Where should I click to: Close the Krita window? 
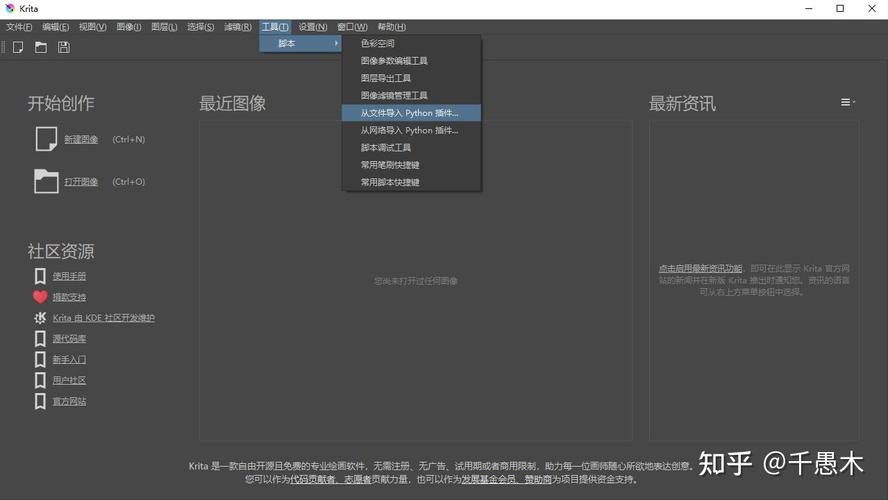tap(872, 8)
